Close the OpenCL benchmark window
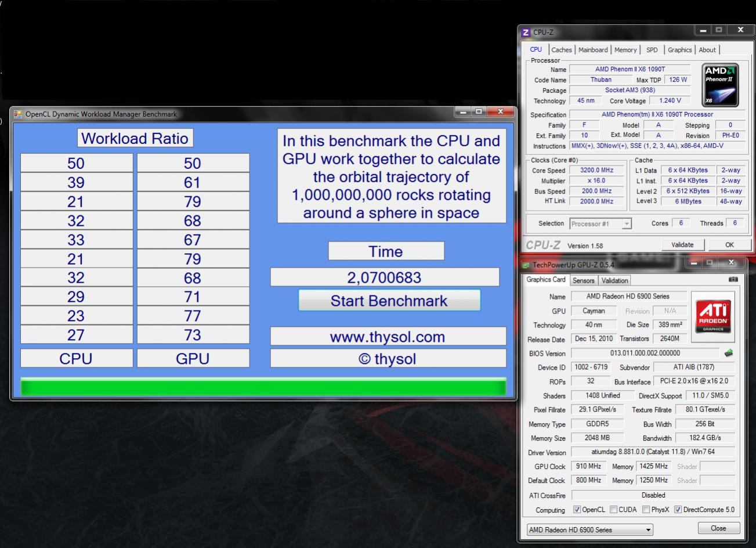The height and width of the screenshot is (548, 756). click(x=501, y=112)
